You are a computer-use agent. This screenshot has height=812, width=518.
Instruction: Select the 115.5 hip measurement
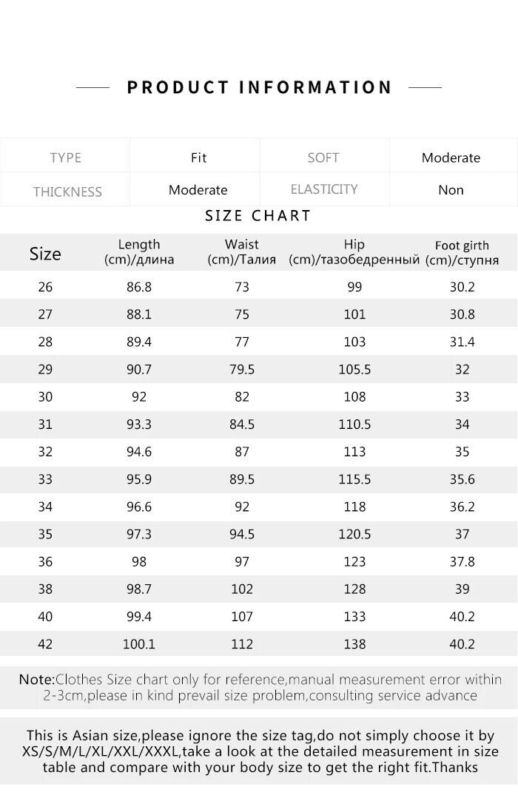[354, 479]
